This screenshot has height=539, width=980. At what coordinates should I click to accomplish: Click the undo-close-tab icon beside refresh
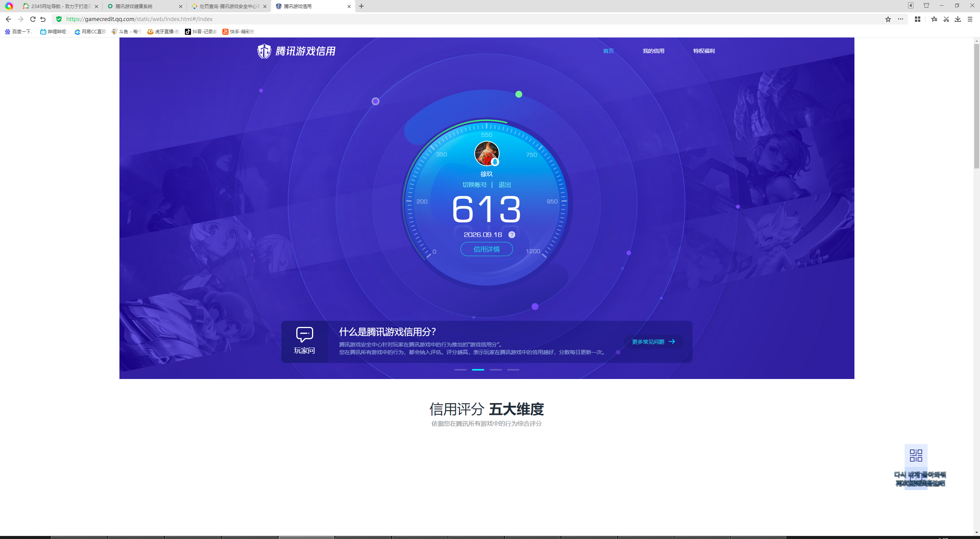pyautogui.click(x=43, y=19)
